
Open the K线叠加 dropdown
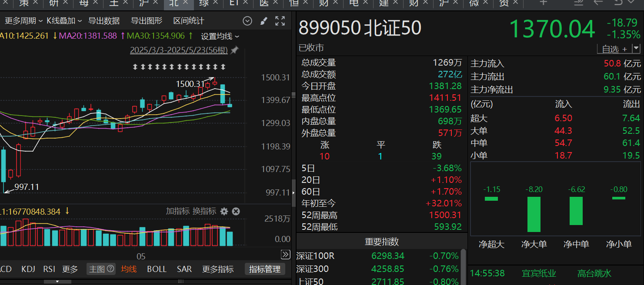pos(64,21)
